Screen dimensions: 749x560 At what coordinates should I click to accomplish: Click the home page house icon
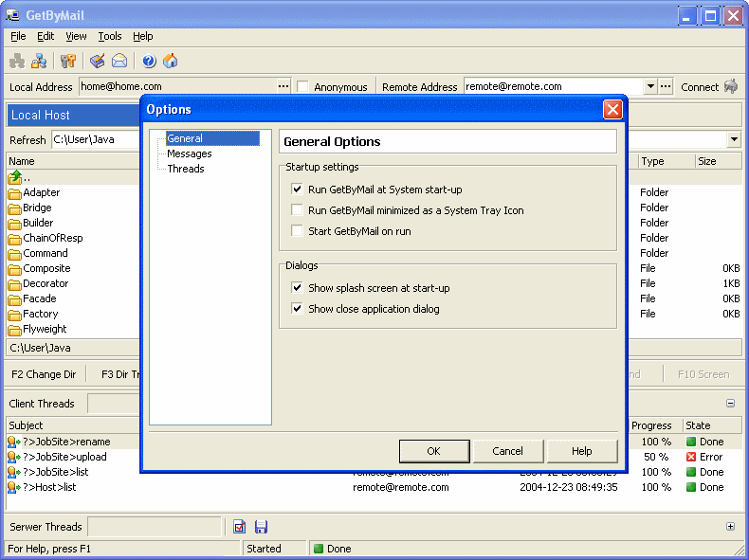point(170,61)
